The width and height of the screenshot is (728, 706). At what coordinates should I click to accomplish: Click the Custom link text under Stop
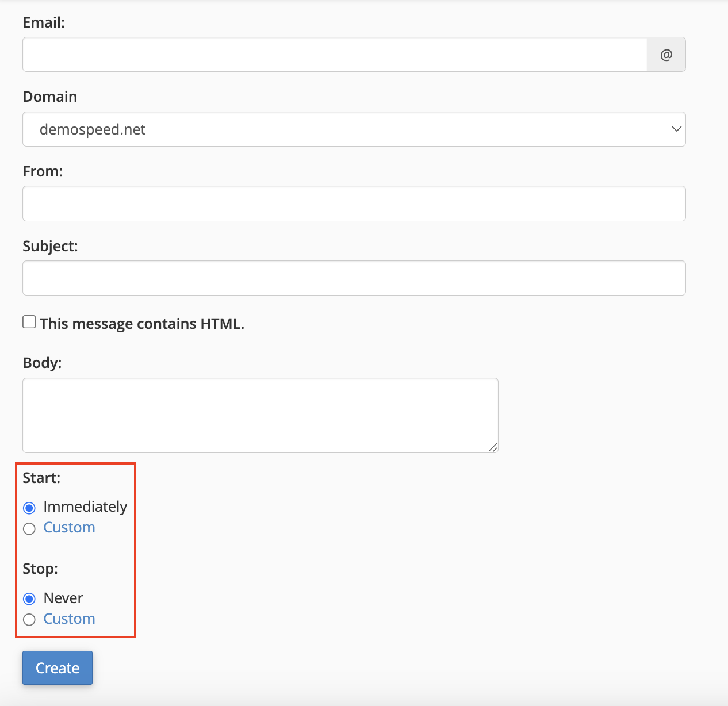tap(69, 619)
